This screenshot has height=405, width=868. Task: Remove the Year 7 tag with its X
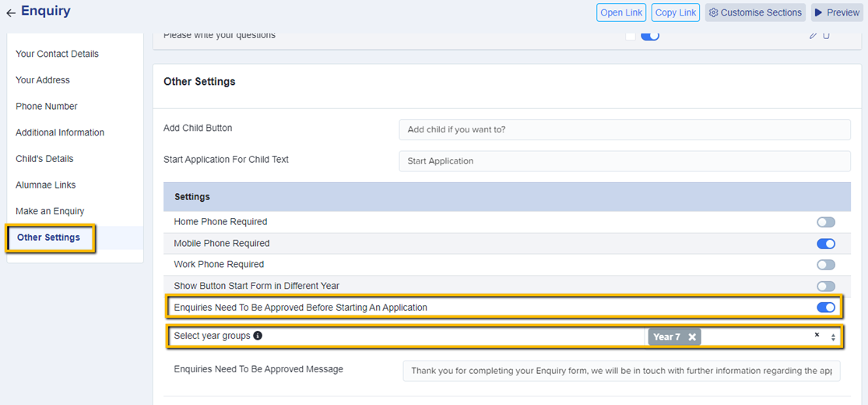(x=692, y=337)
